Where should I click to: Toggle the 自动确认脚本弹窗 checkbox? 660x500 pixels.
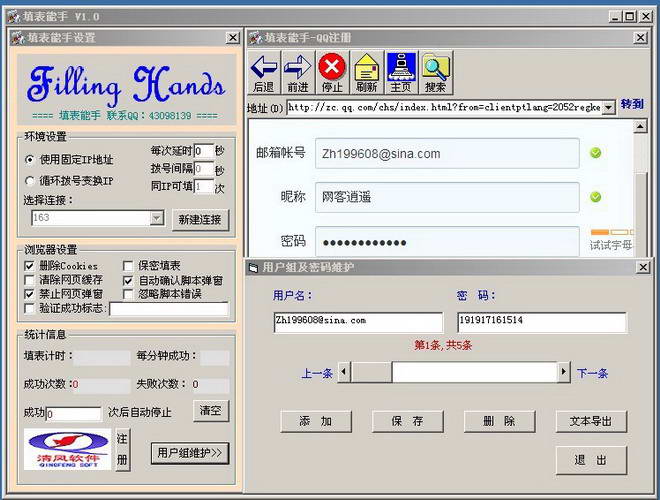[x=128, y=280]
